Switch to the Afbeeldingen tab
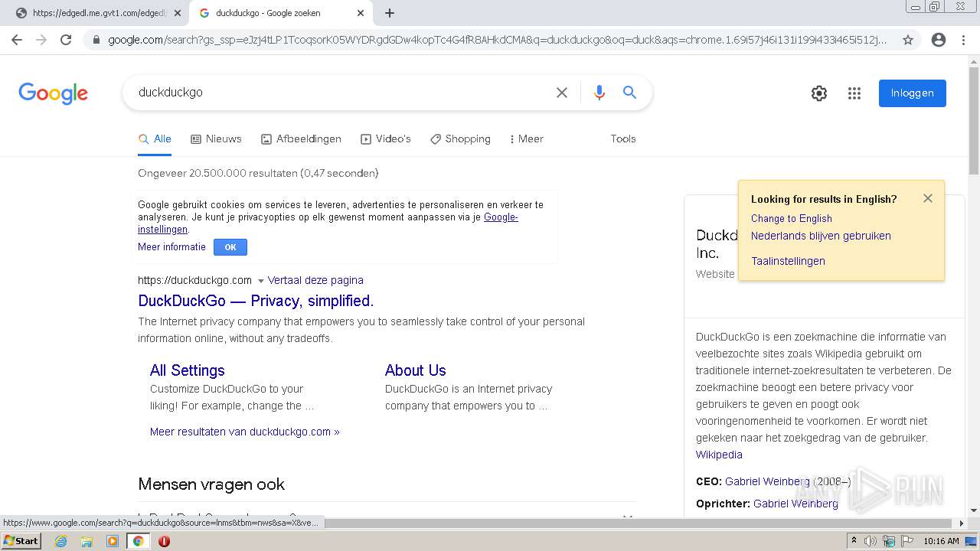The image size is (980, 551). [301, 139]
